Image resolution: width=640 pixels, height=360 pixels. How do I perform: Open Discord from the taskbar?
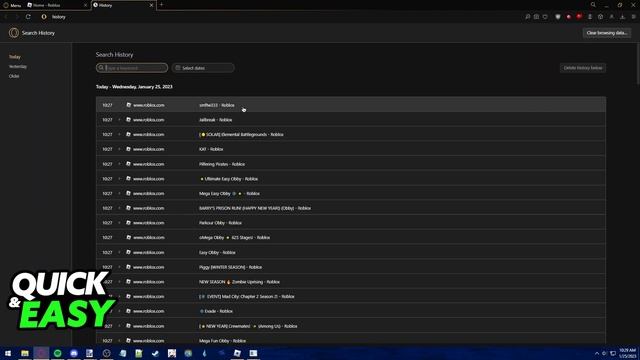point(74,353)
